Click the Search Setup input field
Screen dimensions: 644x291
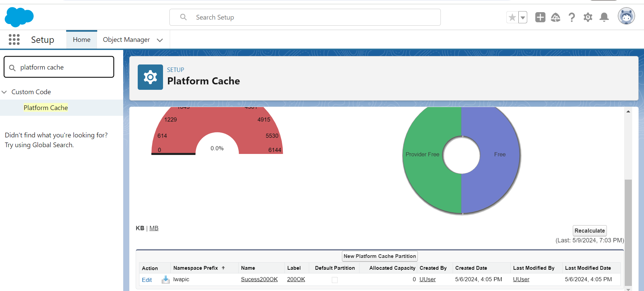pos(305,17)
